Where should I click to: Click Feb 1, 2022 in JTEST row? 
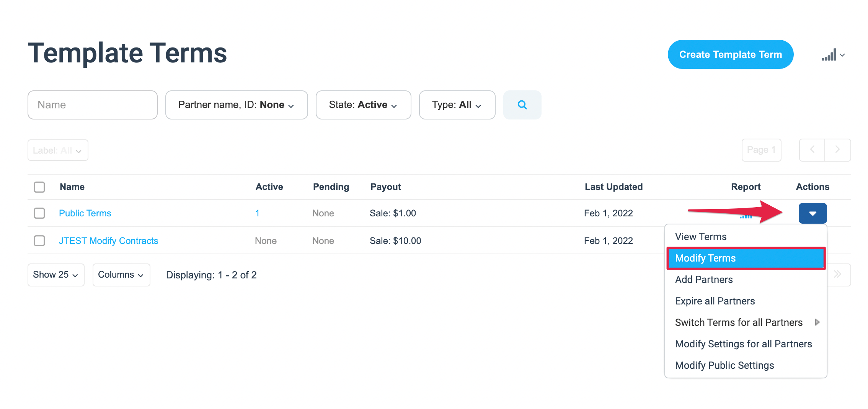point(608,241)
